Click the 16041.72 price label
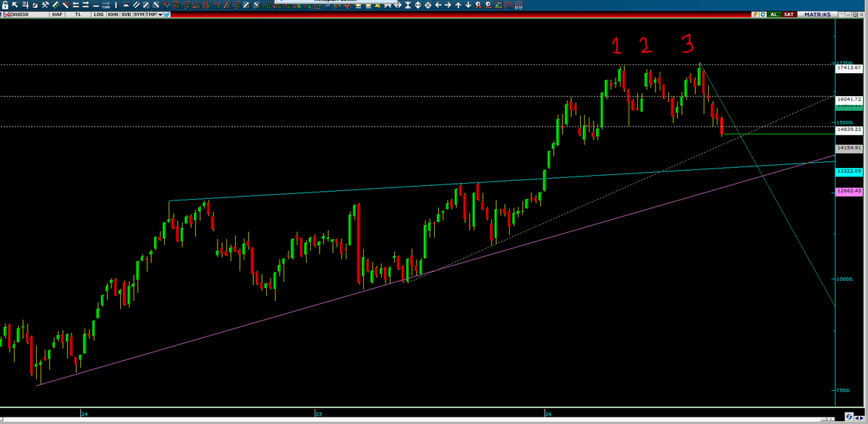 click(849, 99)
